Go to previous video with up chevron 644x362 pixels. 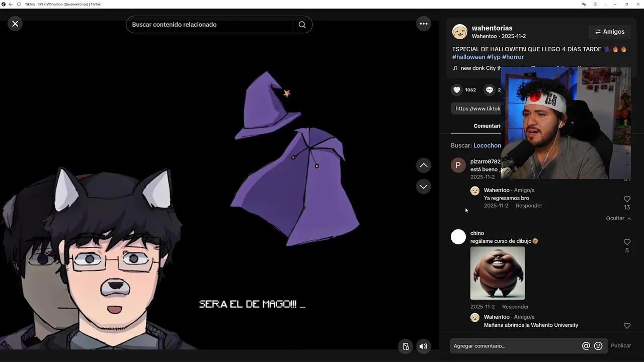tap(424, 165)
